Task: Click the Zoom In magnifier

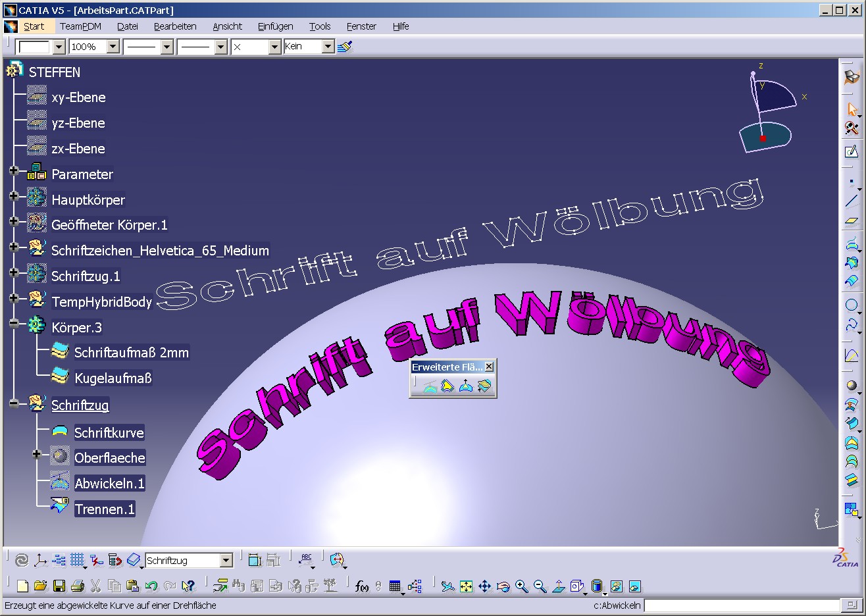Action: tap(521, 586)
